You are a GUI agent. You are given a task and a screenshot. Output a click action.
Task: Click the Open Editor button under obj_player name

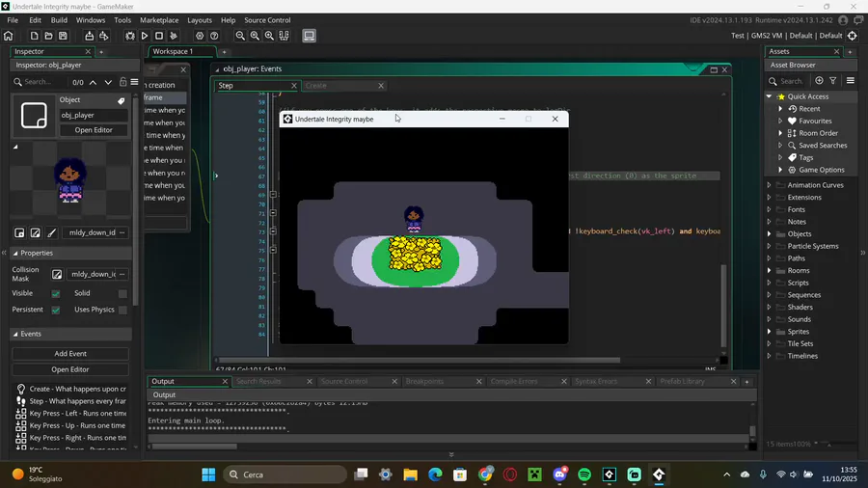coord(94,130)
